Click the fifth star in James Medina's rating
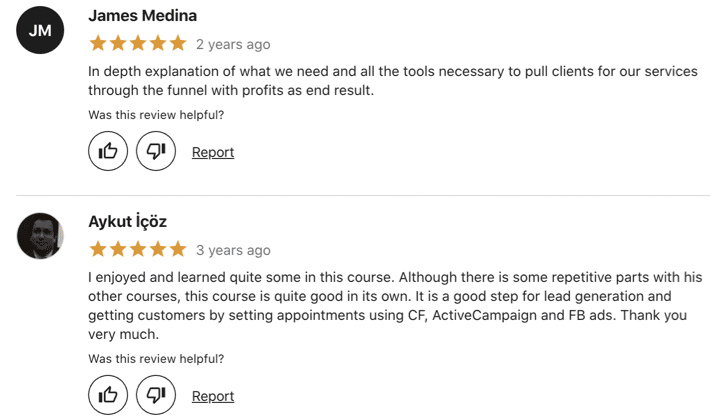This screenshot has width=711, height=420. (178, 44)
